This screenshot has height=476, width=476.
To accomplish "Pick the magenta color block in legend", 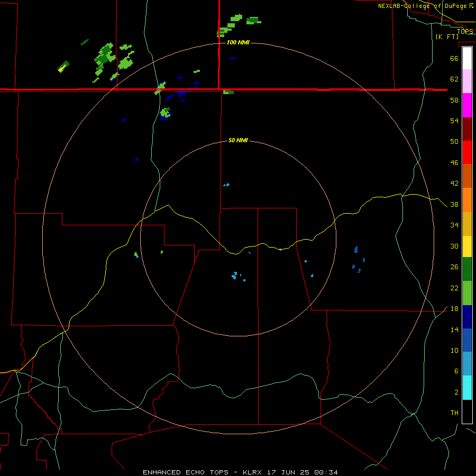I will click(467, 105).
